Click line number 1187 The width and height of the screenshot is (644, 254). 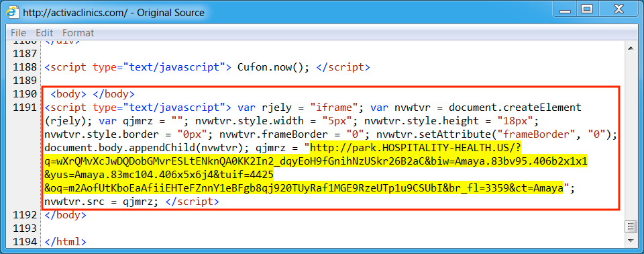25,54
